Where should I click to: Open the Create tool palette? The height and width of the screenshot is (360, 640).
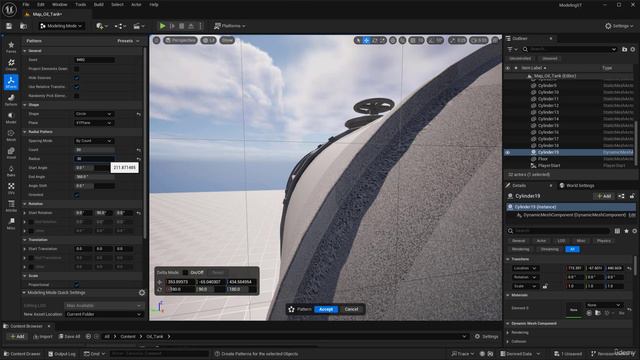click(11, 64)
